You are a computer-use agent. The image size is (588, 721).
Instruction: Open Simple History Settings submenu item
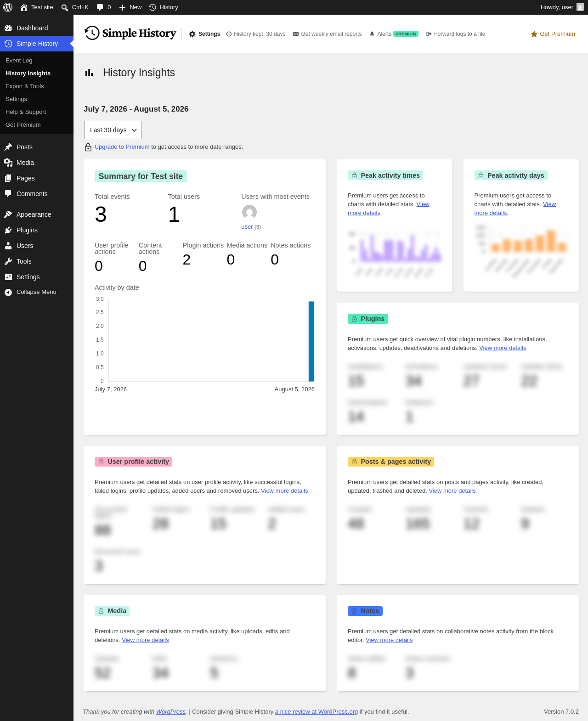tap(16, 99)
